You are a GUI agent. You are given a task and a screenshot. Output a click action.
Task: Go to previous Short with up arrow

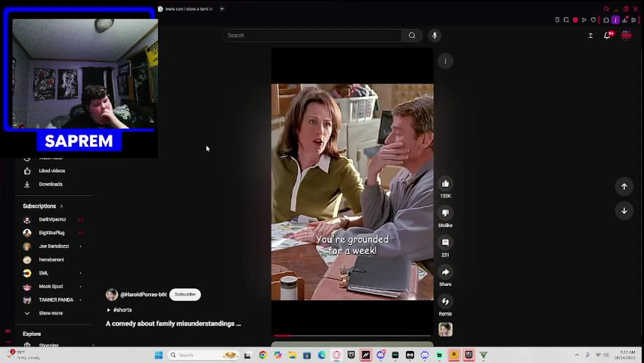click(x=624, y=187)
